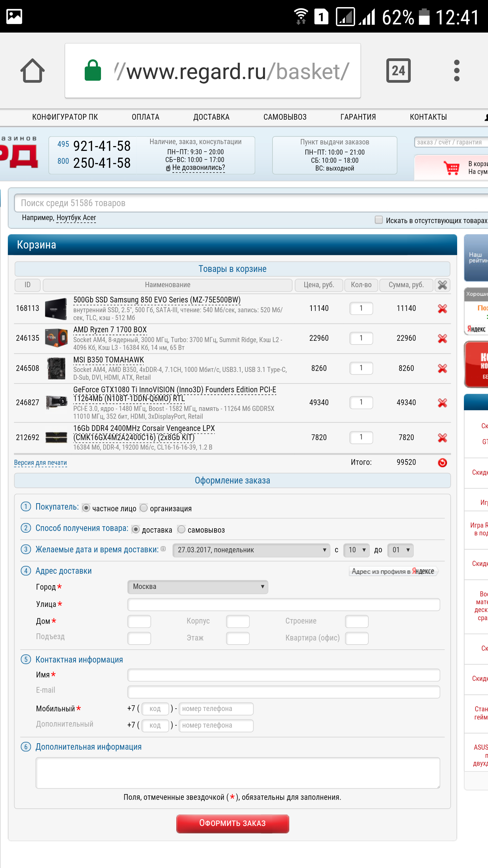Remove the MSI B350 TOMAHAWK from basket
The image size is (488, 868).
pos(442,368)
